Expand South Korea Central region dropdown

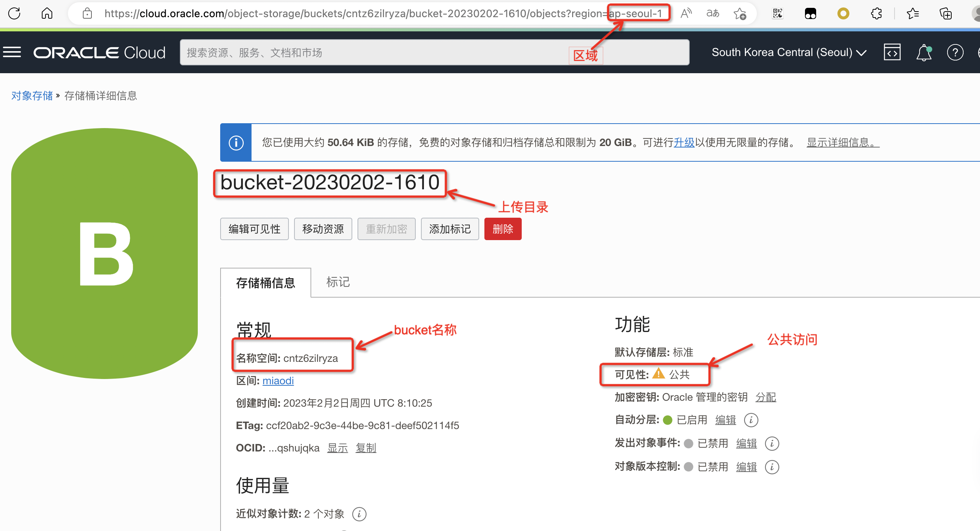click(x=789, y=52)
